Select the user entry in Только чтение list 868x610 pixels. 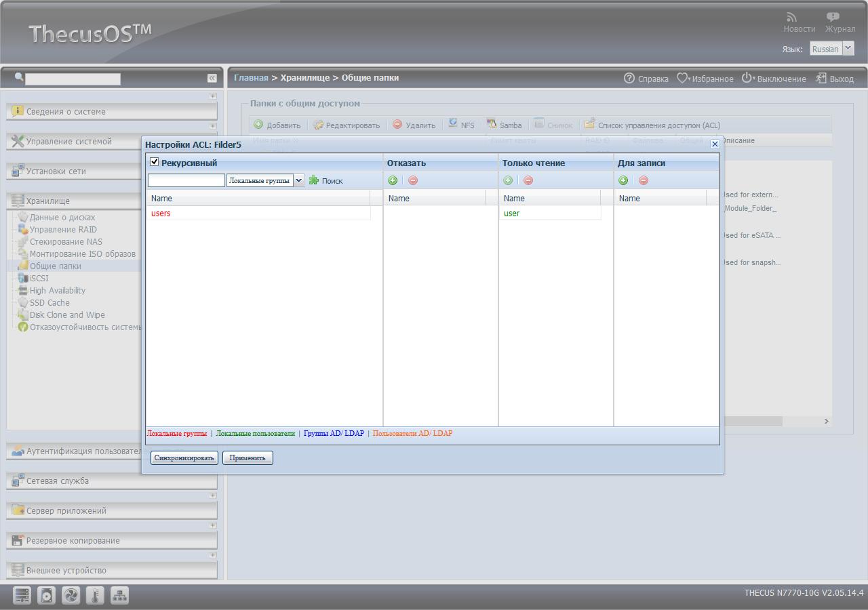[x=550, y=213]
